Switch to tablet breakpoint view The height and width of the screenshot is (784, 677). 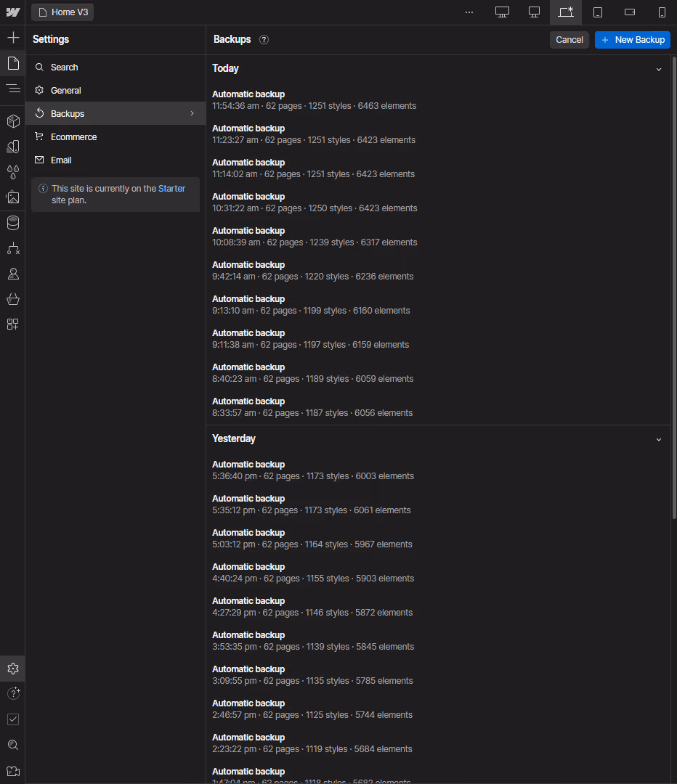[x=597, y=12]
